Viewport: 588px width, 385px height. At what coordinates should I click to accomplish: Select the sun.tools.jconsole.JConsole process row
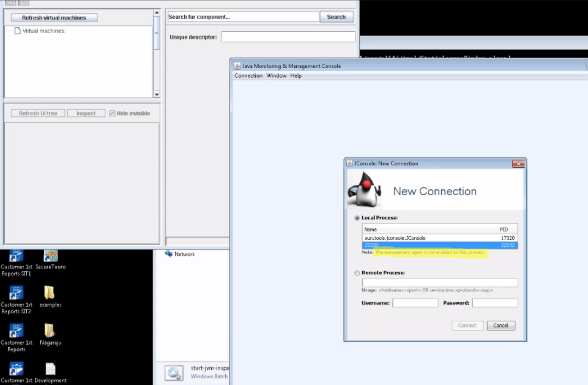[440, 238]
